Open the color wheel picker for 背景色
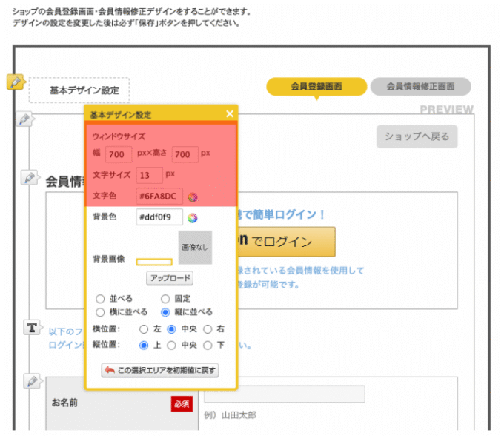 click(x=193, y=217)
